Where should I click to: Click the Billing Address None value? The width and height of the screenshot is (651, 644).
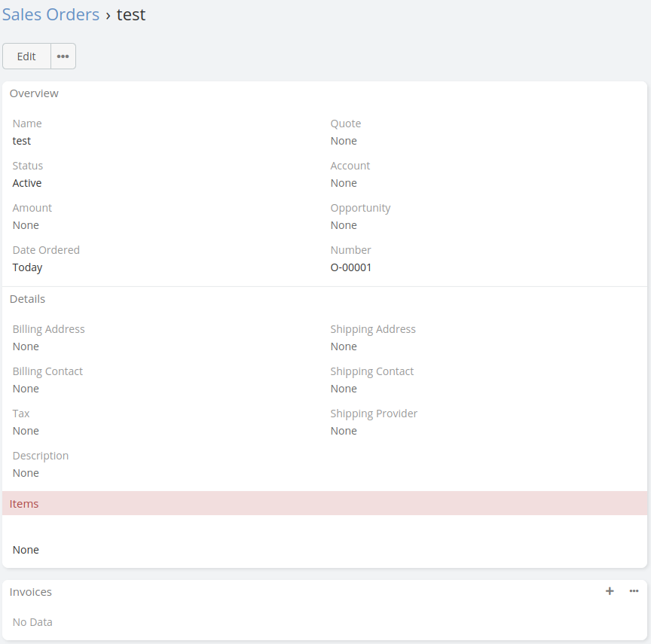(x=26, y=346)
